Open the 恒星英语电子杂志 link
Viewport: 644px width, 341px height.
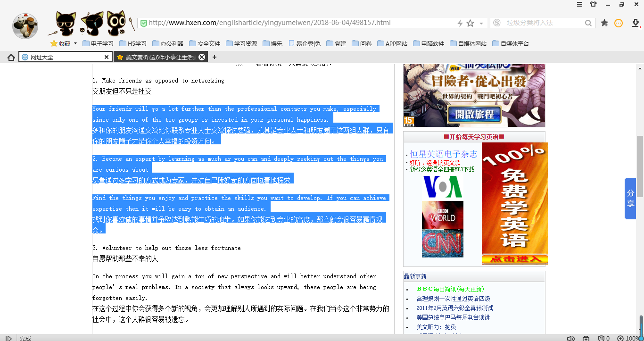tap(443, 154)
